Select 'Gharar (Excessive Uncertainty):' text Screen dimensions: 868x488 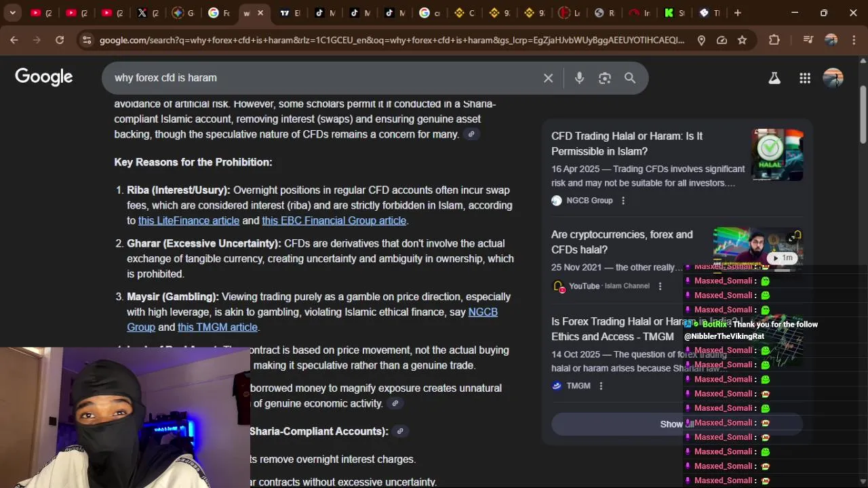203,243
